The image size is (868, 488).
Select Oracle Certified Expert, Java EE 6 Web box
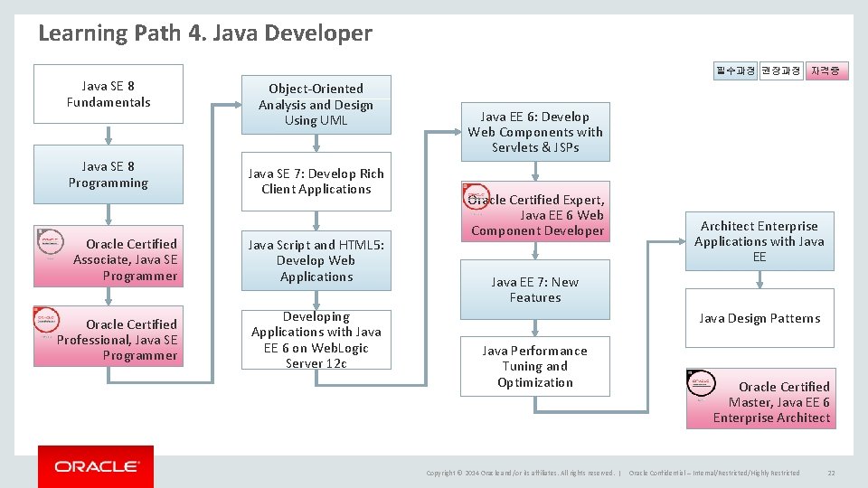point(535,211)
